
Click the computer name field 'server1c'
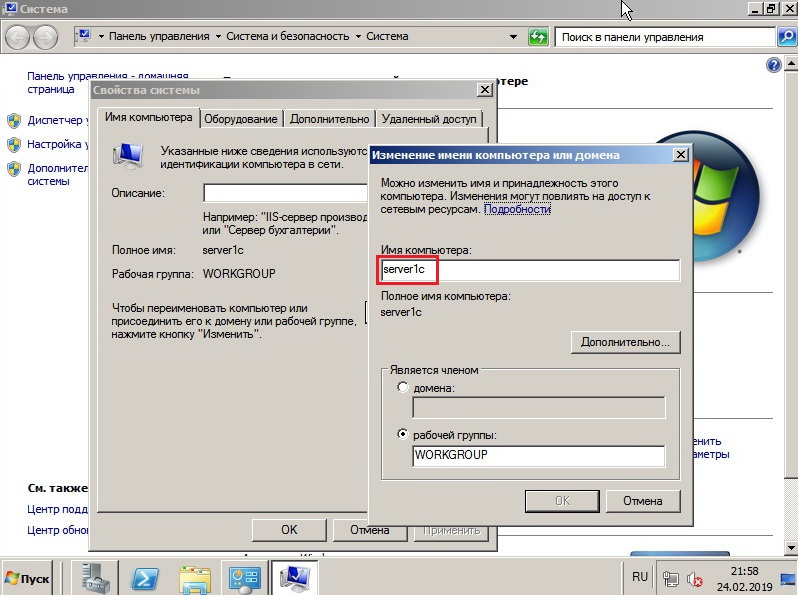tap(530, 270)
